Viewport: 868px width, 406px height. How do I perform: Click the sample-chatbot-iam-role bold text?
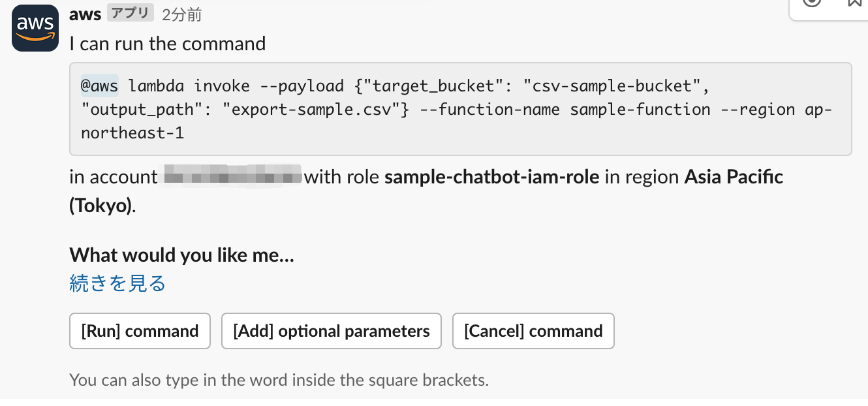click(x=492, y=177)
